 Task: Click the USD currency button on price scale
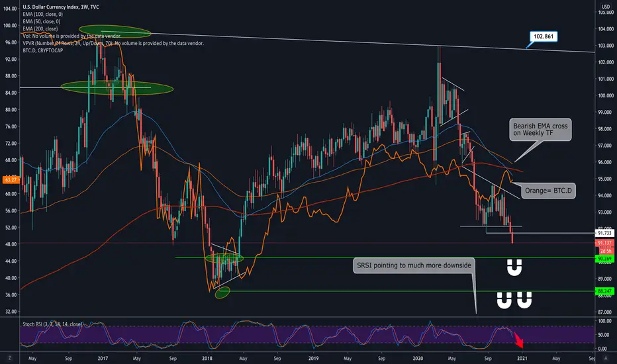605,7
